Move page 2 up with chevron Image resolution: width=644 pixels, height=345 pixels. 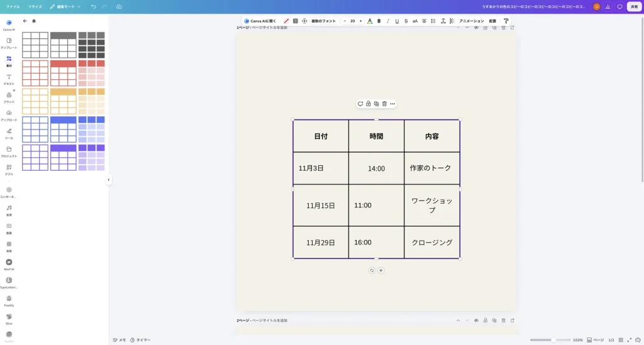coord(458,320)
